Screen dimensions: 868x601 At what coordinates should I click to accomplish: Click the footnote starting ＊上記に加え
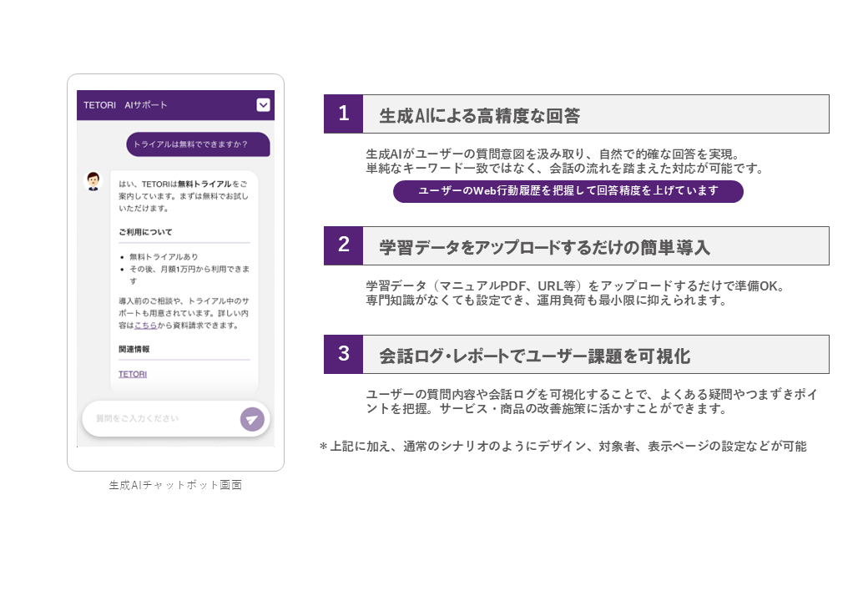tap(563, 446)
